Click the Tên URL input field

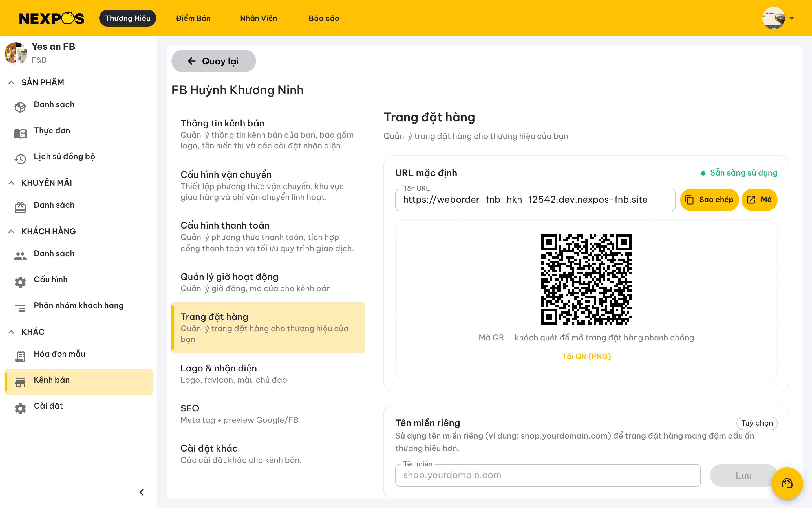click(x=535, y=200)
